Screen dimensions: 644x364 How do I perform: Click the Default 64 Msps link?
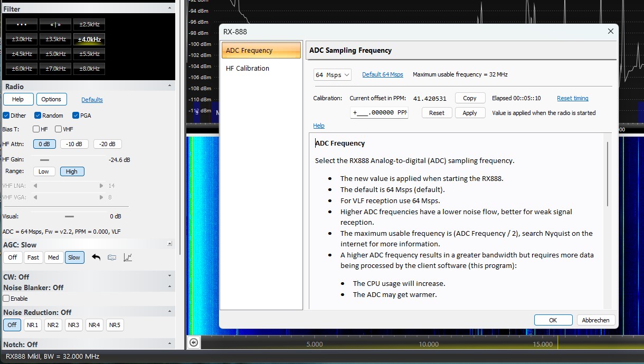[383, 75]
